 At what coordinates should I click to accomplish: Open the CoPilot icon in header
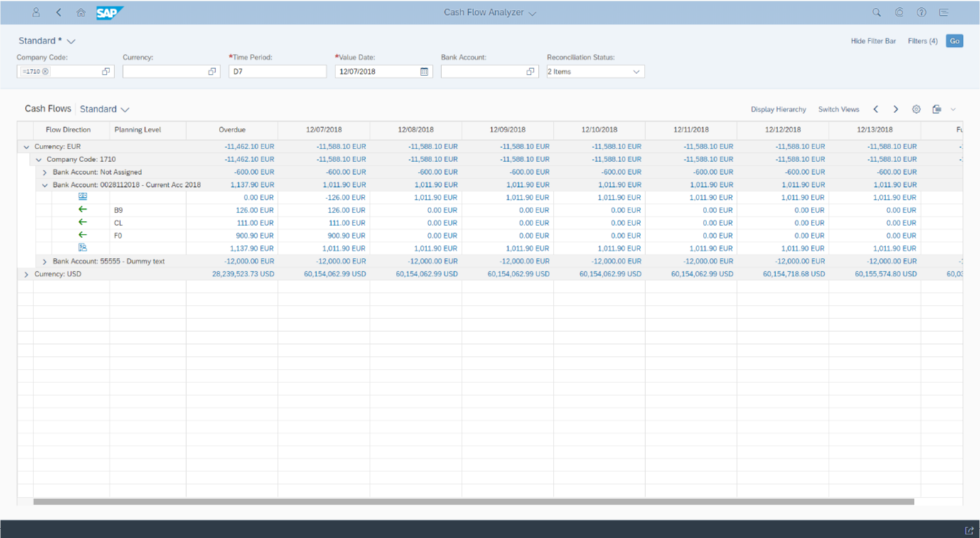click(899, 12)
